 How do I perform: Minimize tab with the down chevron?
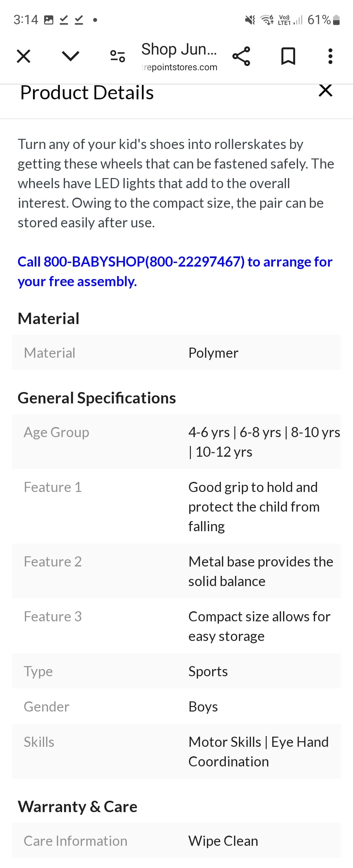tap(71, 56)
